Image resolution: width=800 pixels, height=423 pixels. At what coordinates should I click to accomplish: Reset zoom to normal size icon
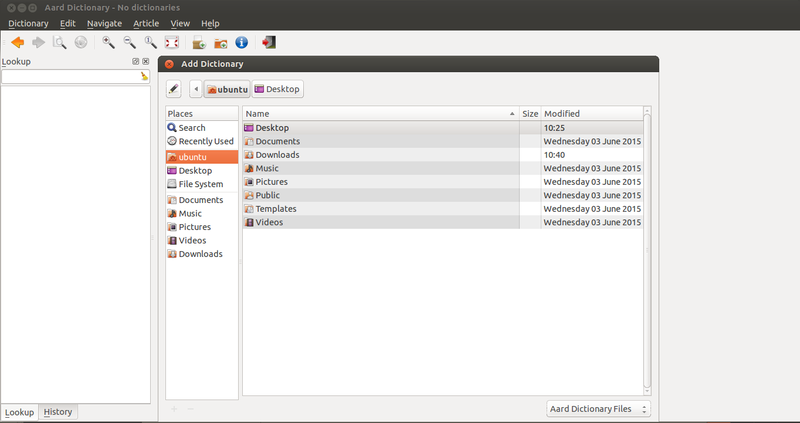(x=151, y=42)
